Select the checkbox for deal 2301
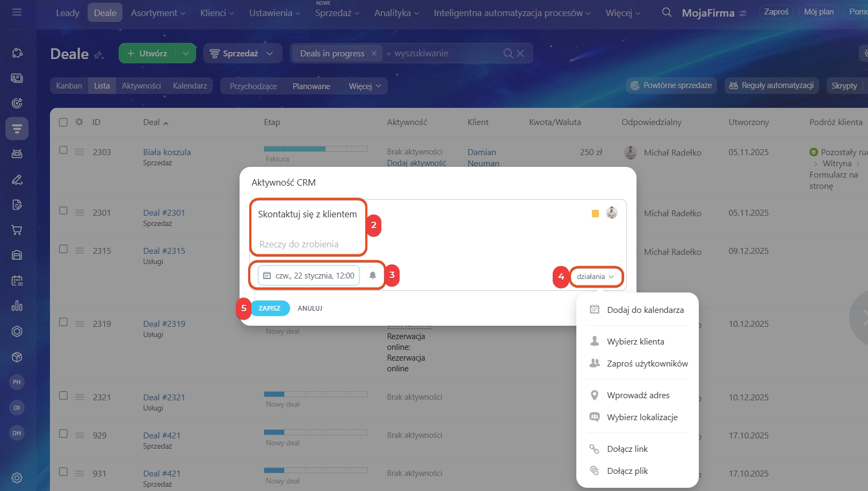868x491 pixels. coord(63,210)
